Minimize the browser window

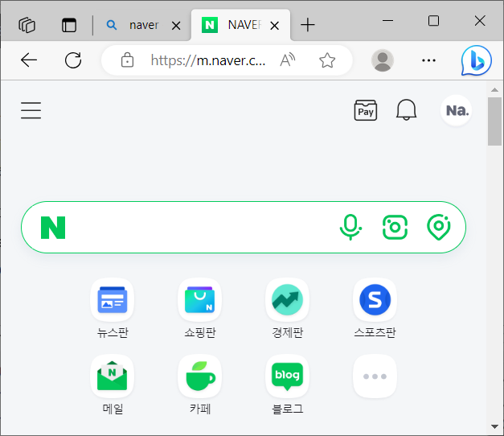pos(388,21)
